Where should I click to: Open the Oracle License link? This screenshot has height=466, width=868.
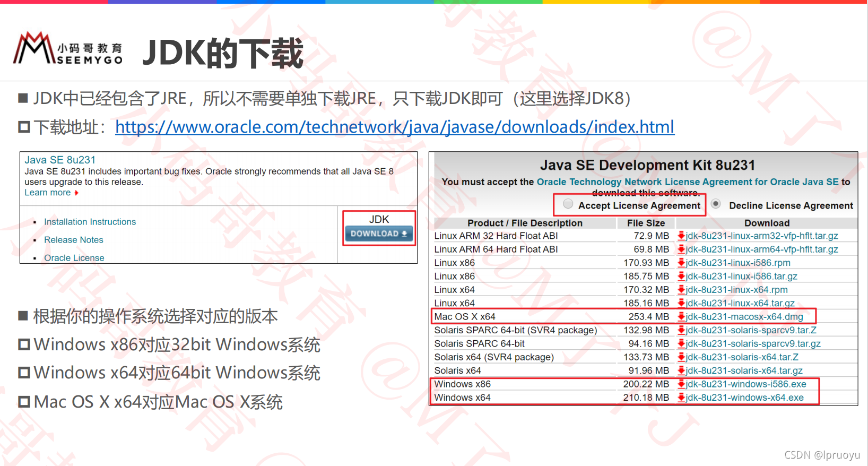click(74, 258)
